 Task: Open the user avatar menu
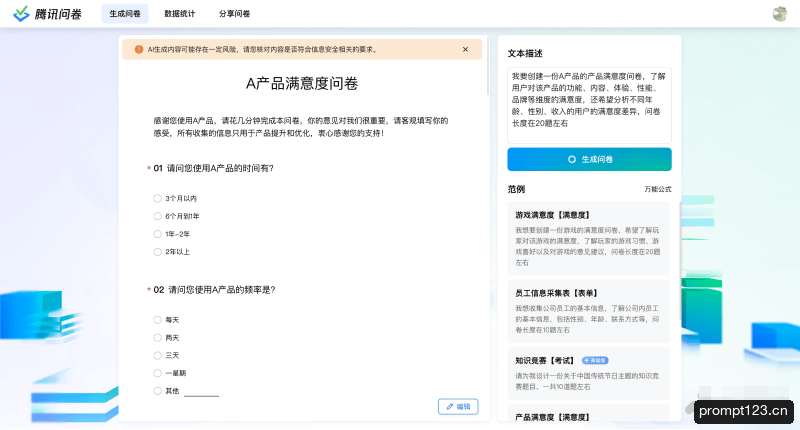780,14
